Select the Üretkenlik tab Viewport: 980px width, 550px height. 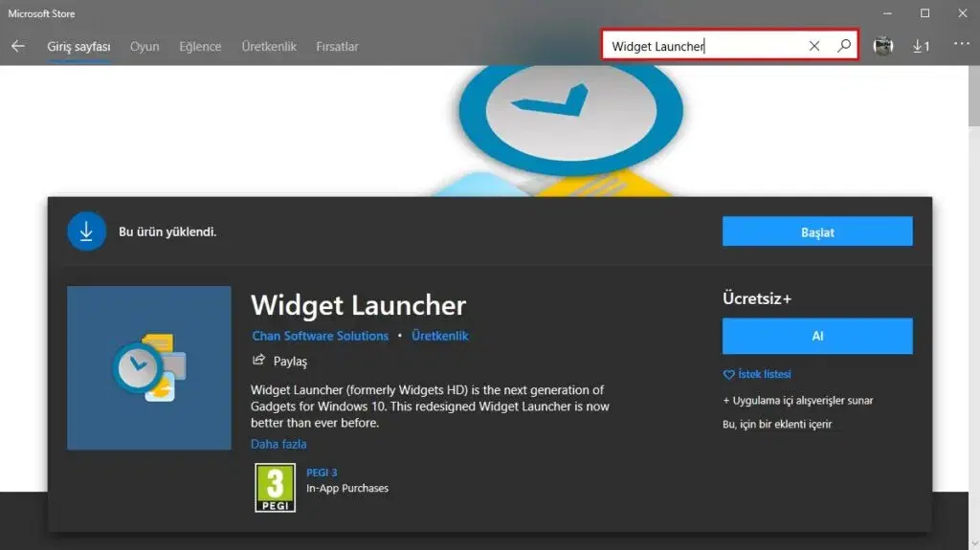269,46
